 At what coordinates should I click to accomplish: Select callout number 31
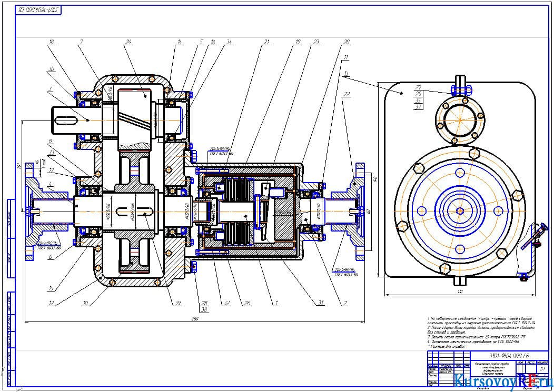[x=321, y=303]
